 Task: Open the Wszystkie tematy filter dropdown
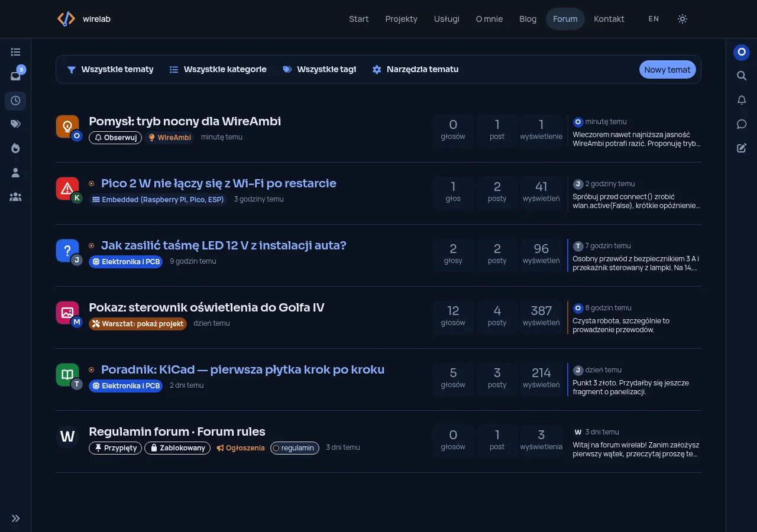point(110,69)
